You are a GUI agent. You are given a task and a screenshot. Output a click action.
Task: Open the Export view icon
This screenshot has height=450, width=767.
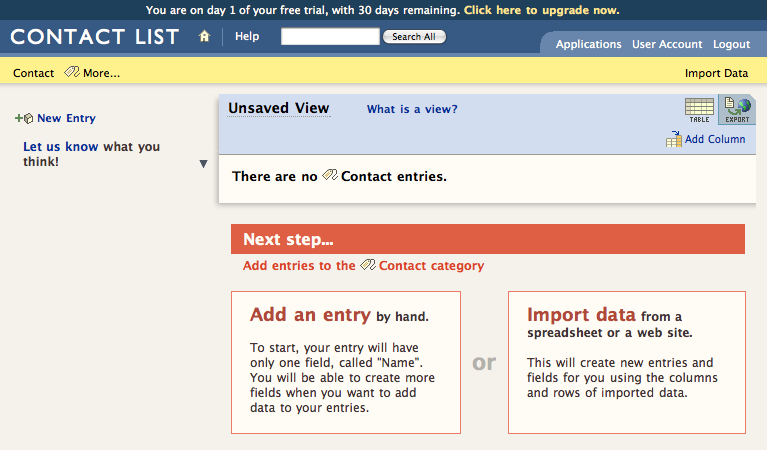coord(737,110)
